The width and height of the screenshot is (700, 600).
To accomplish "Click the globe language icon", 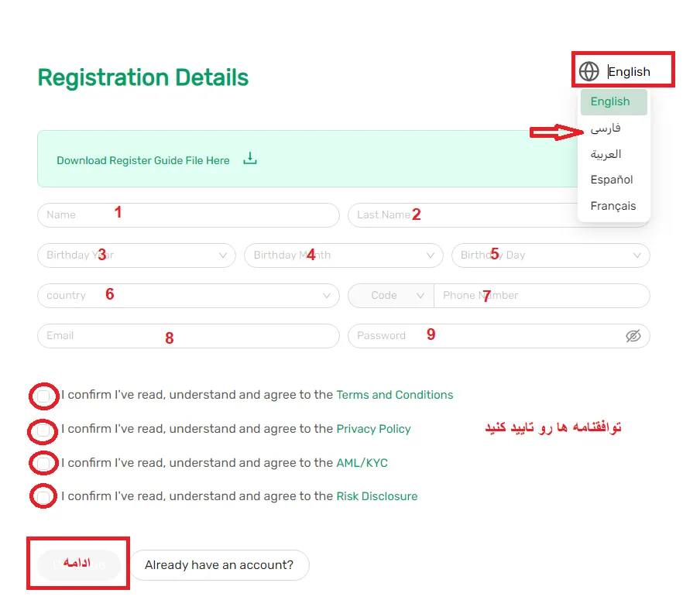I will click(589, 72).
